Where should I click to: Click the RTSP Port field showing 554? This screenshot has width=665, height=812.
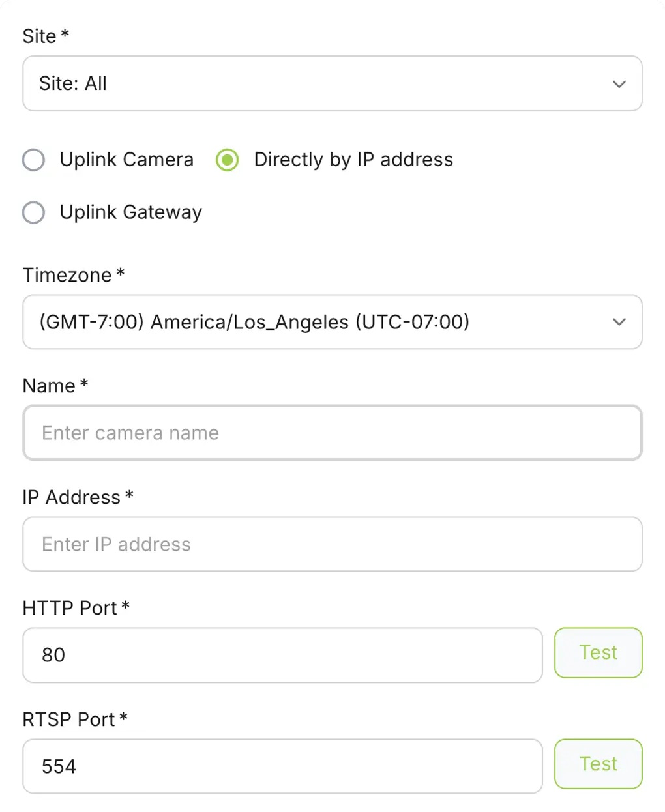282,766
